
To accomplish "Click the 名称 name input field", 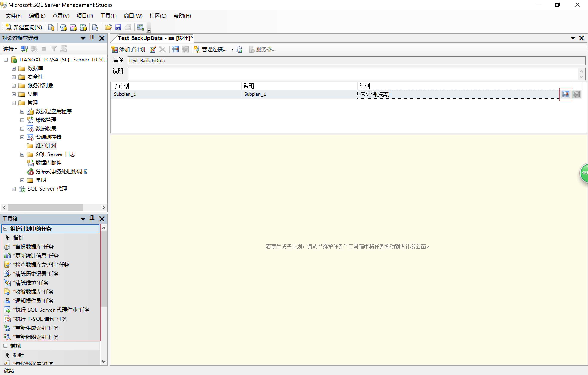I will [357, 61].
